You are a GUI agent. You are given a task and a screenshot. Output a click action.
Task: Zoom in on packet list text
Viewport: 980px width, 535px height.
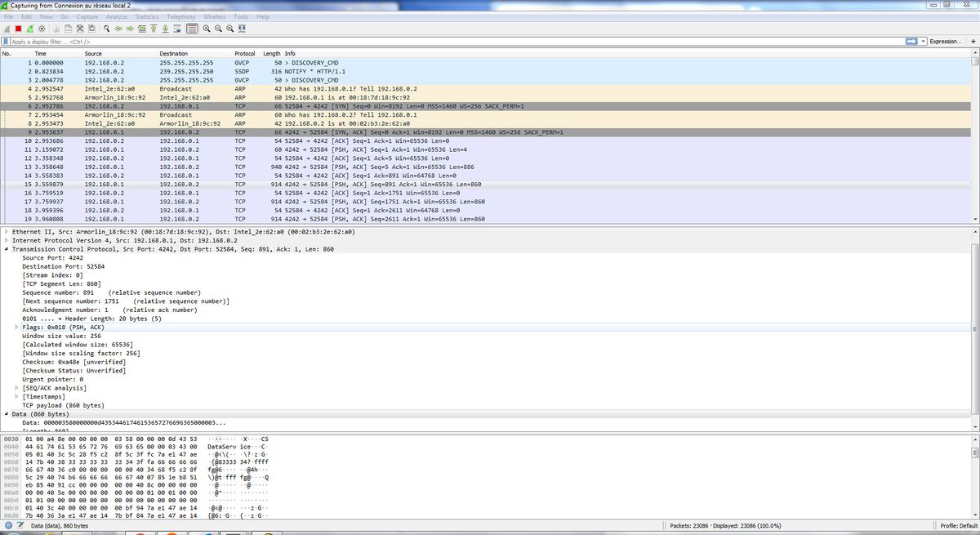(x=207, y=29)
